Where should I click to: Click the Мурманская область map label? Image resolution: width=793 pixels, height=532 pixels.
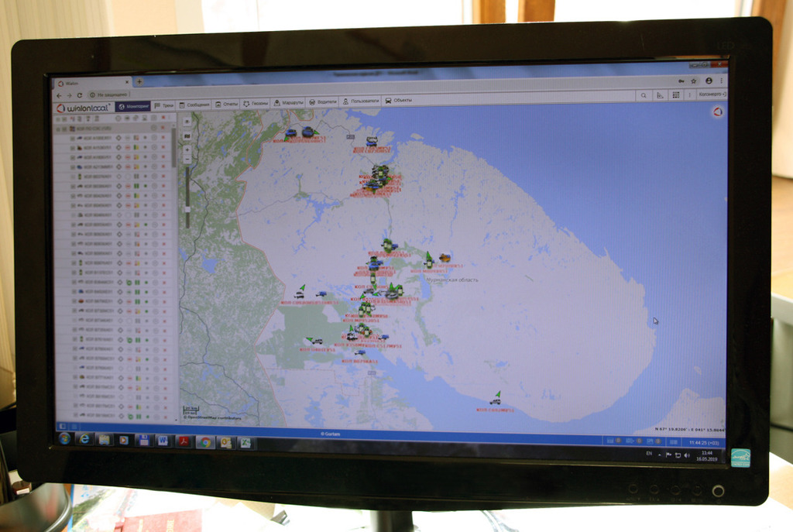coord(451,280)
